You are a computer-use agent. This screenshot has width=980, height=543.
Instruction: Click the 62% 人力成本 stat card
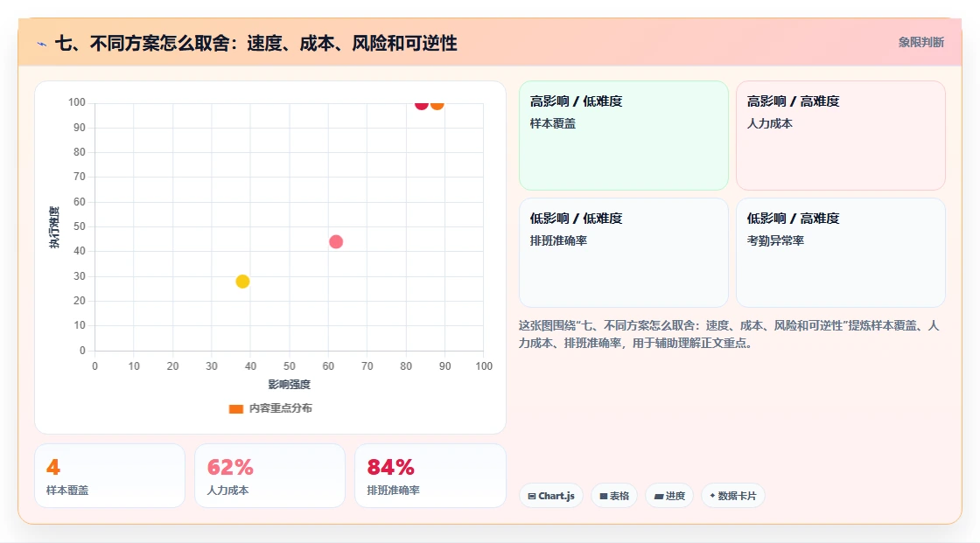point(270,477)
